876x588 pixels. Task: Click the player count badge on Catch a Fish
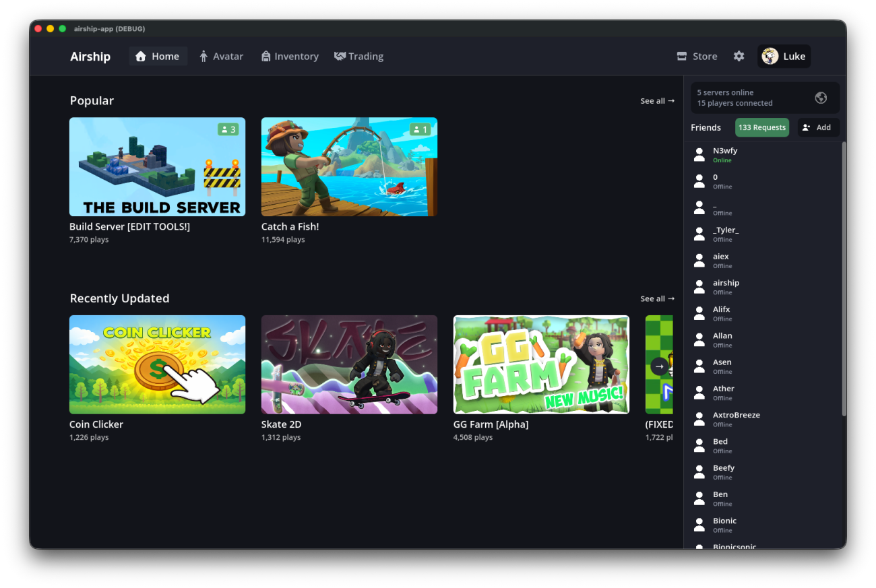[x=420, y=129]
